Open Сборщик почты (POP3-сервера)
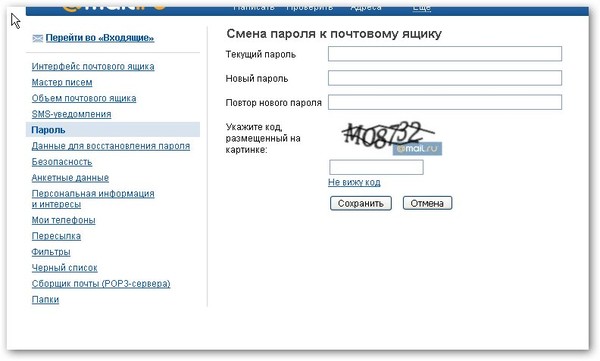Image resolution: width=600 pixels, height=361 pixels. (x=101, y=284)
